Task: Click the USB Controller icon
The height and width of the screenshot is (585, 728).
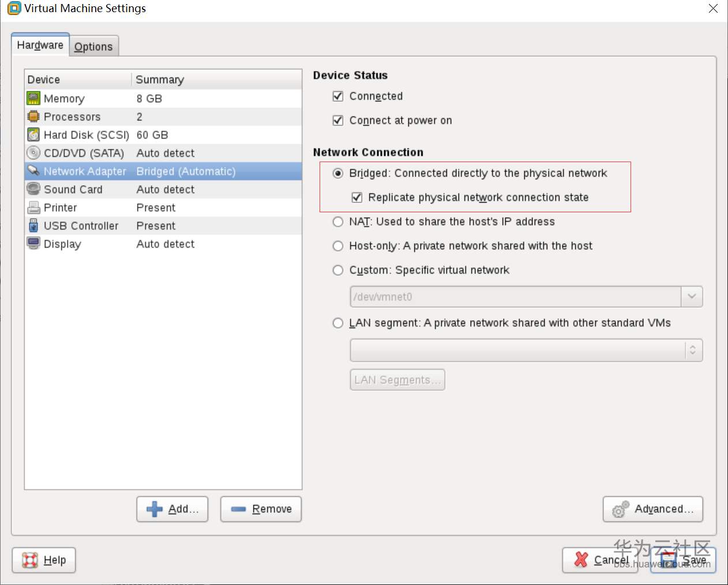Action: click(33, 226)
